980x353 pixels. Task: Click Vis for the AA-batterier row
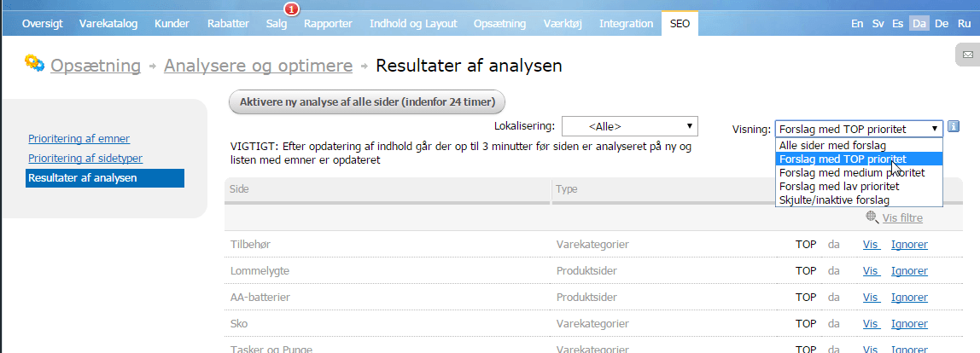pyautogui.click(x=872, y=298)
